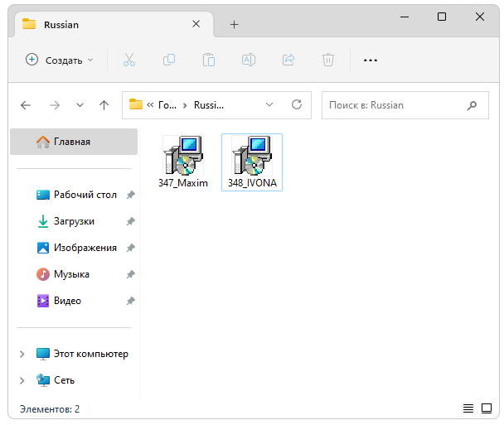The height and width of the screenshot is (425, 504).
Task: Close the Explorer window
Action: click(x=480, y=17)
